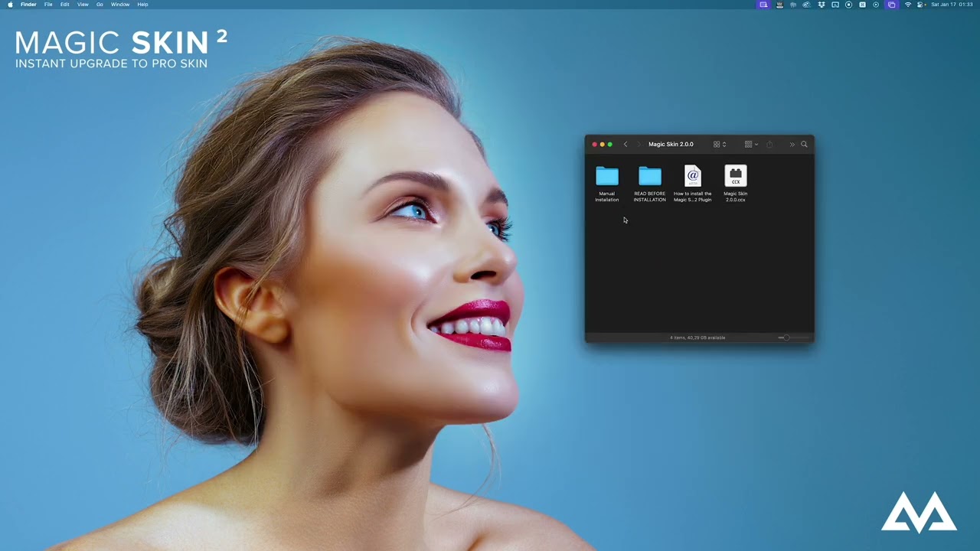980x551 pixels.
Task: Minimize the Finder window with the yellow button
Action: click(602, 145)
